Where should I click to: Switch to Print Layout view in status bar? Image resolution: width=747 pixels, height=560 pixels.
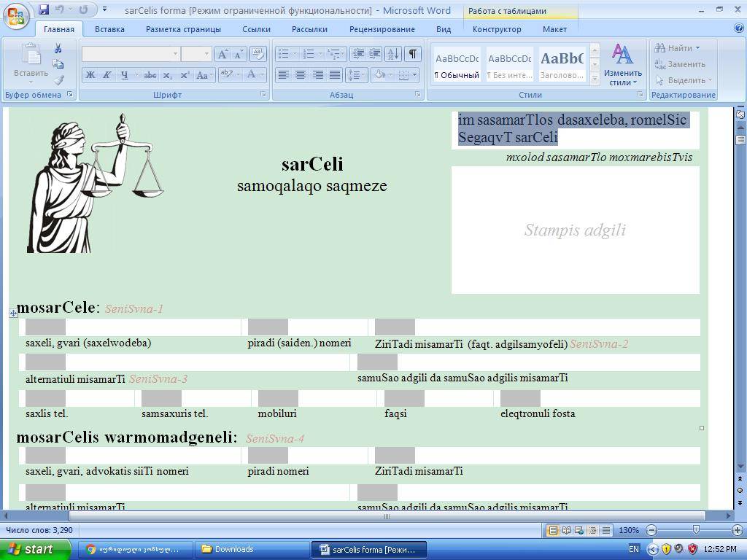(553, 530)
